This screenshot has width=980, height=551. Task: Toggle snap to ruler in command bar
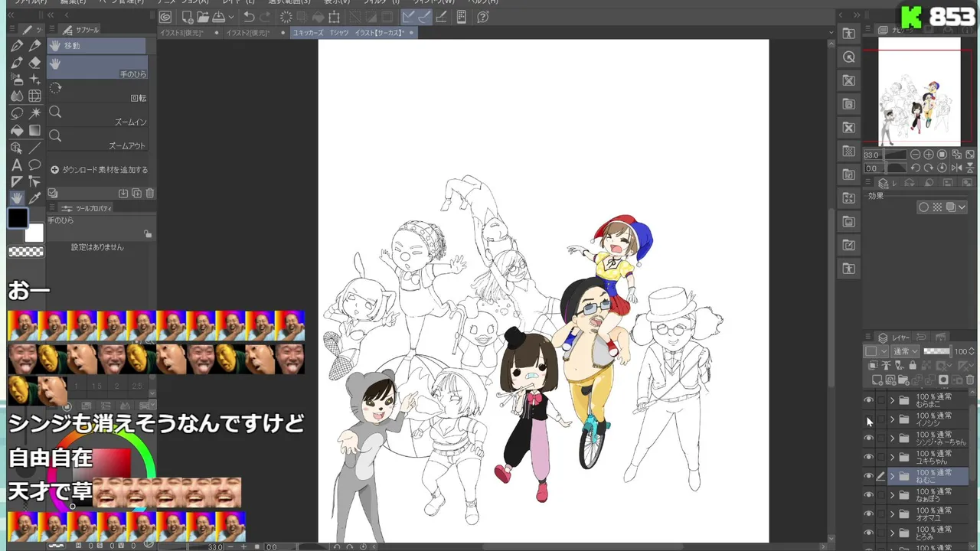409,17
